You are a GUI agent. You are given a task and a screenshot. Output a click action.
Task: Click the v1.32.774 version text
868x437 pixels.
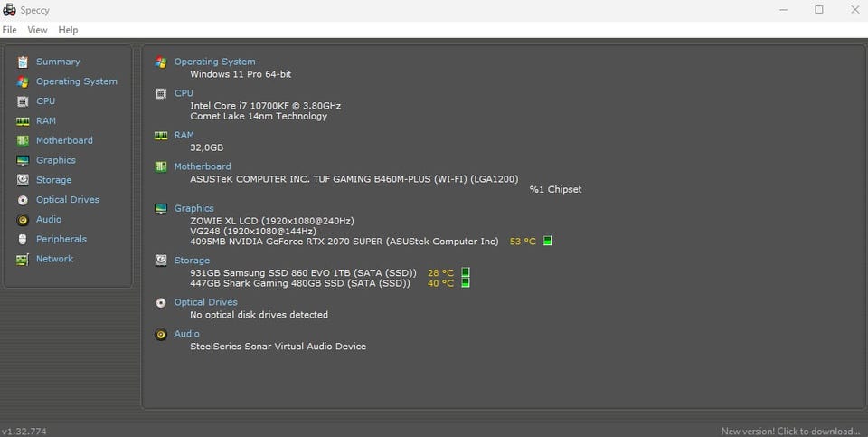pyautogui.click(x=24, y=431)
